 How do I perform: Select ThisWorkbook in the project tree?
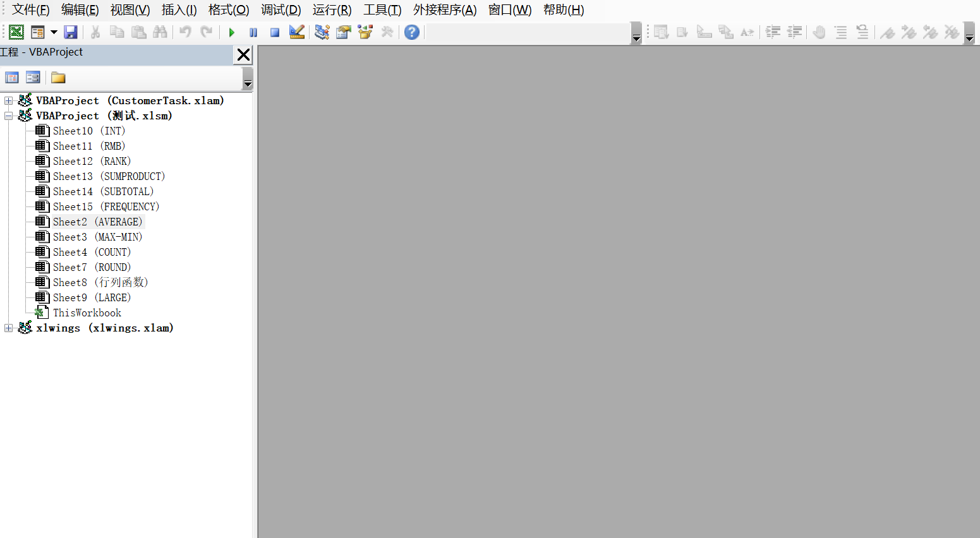87,313
